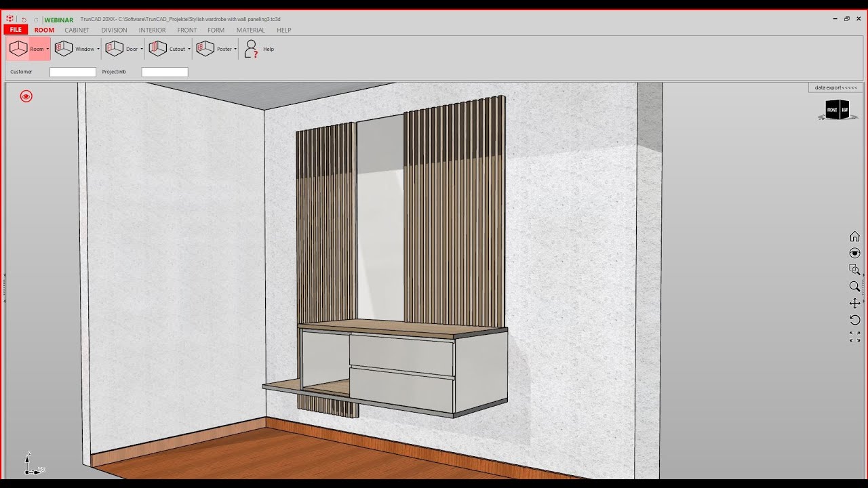
Task: Expand the Window dropdown arrow
Action: point(98,49)
